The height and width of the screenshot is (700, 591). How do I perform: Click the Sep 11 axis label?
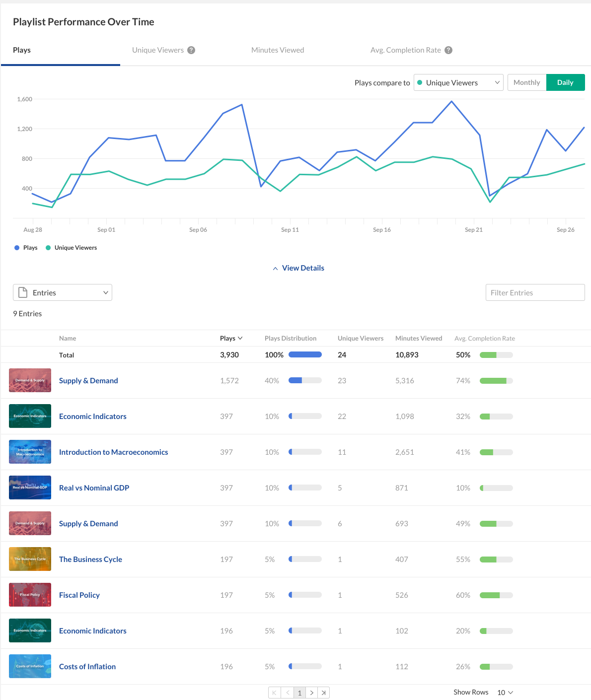pos(290,230)
